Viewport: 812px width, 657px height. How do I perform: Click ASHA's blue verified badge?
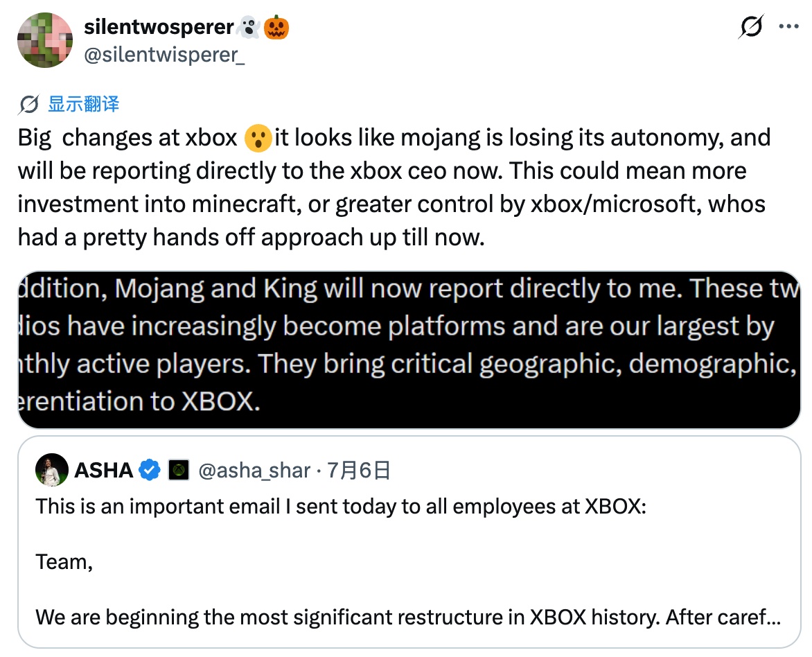(x=150, y=470)
